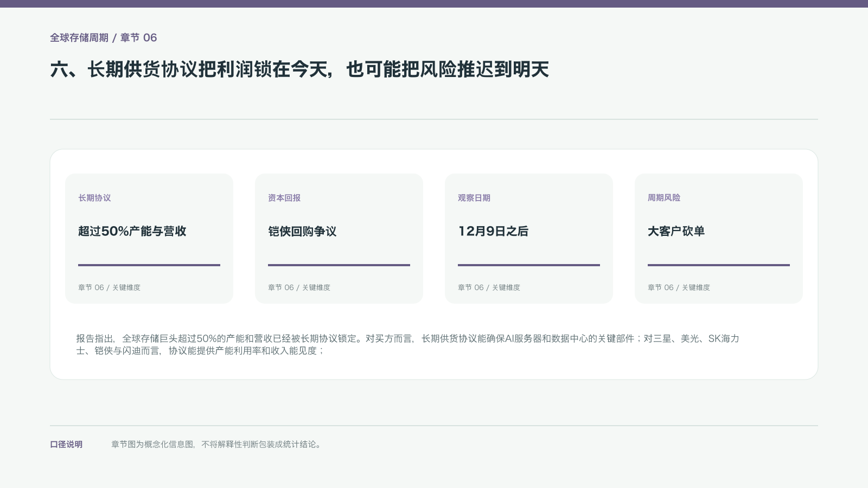Image resolution: width=868 pixels, height=488 pixels.
Task: Click the card label 周期风险
Action: pos(664,198)
